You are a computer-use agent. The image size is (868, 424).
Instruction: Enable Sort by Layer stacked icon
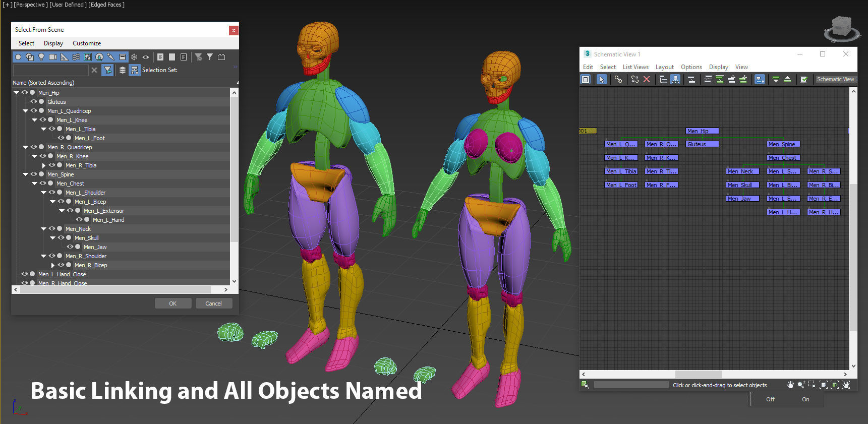123,70
